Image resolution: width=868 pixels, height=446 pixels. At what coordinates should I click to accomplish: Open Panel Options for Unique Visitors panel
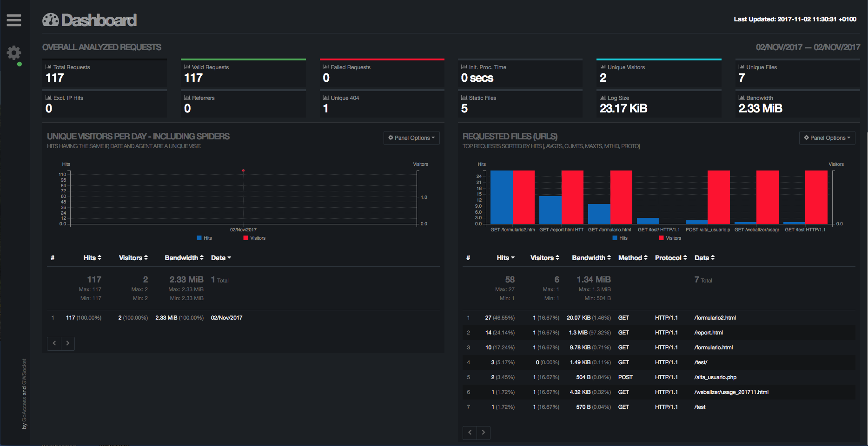tap(411, 138)
